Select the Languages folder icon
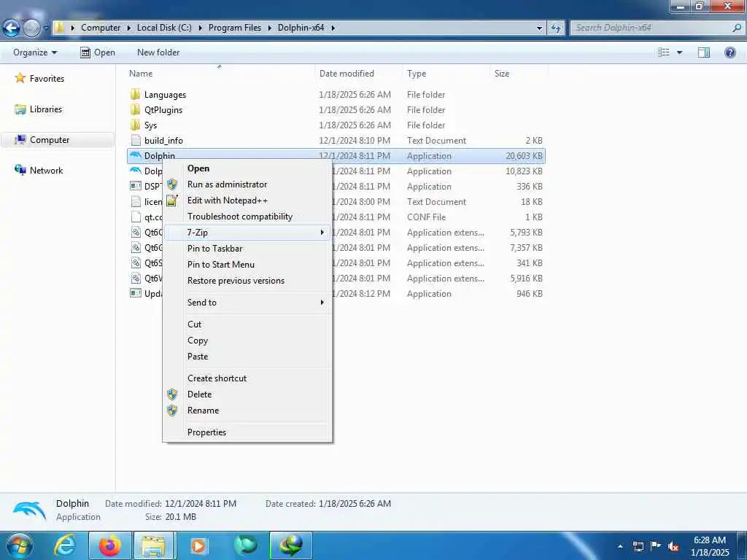The width and height of the screenshot is (747, 560). (135, 94)
